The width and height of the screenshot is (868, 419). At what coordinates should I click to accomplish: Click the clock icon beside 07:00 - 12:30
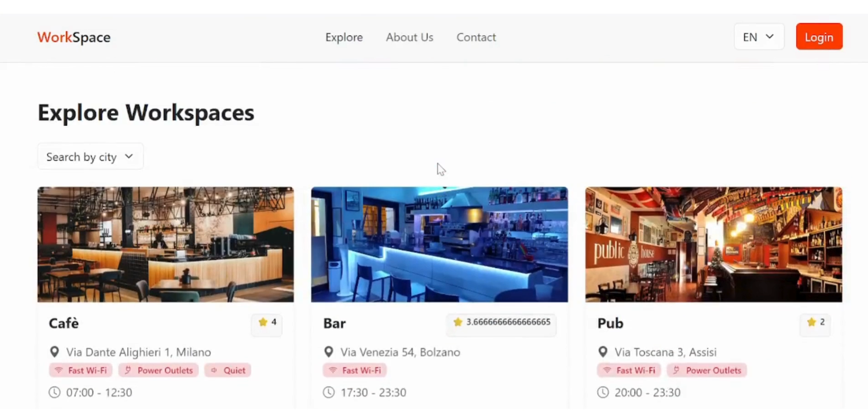point(54,392)
